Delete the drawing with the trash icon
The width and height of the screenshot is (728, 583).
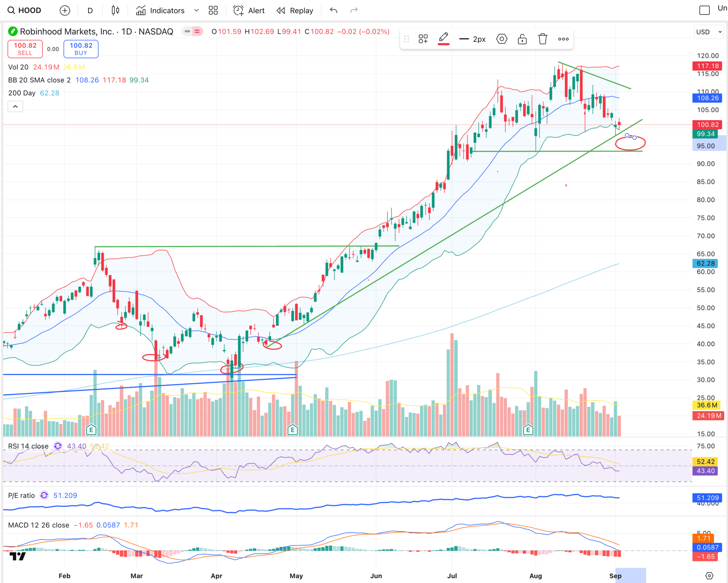click(x=543, y=39)
